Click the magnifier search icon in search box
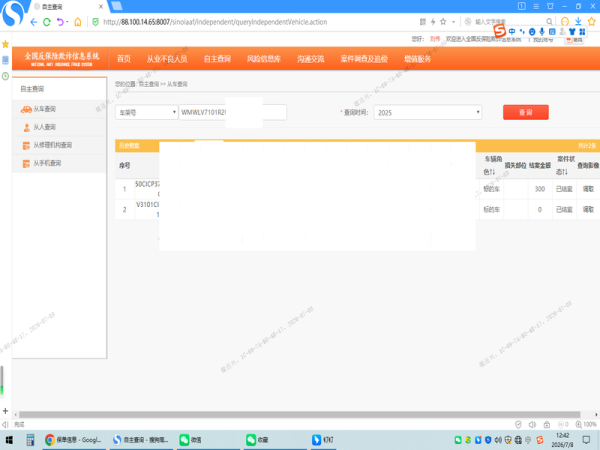Viewport: 600px width, 450px height. pos(549,22)
